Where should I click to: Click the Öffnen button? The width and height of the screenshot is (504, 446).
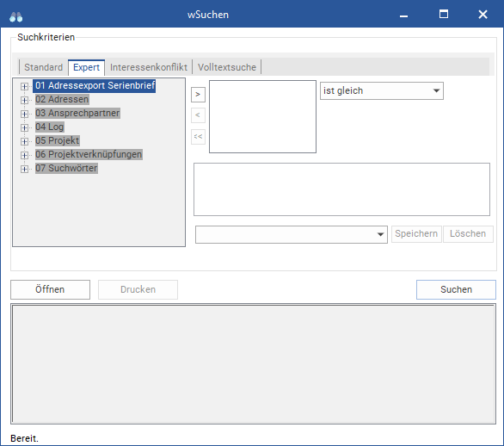(50, 289)
